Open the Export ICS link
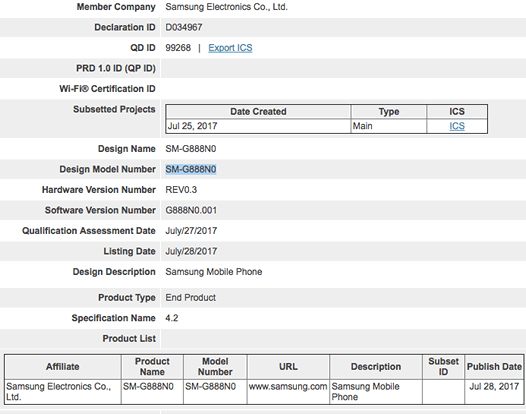 (230, 48)
